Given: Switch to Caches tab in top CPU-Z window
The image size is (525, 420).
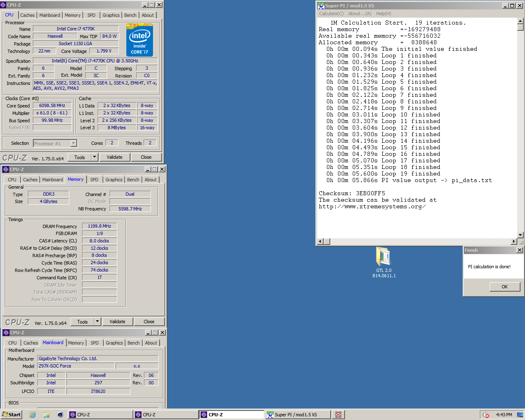Looking at the screenshot, I should [27, 15].
